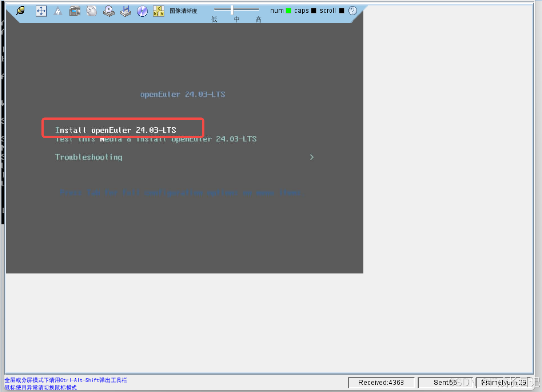Click the pin toolbar icon

[x=21, y=11]
